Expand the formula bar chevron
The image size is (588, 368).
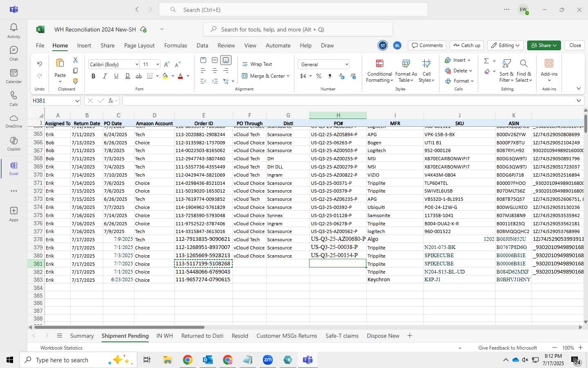(579, 101)
